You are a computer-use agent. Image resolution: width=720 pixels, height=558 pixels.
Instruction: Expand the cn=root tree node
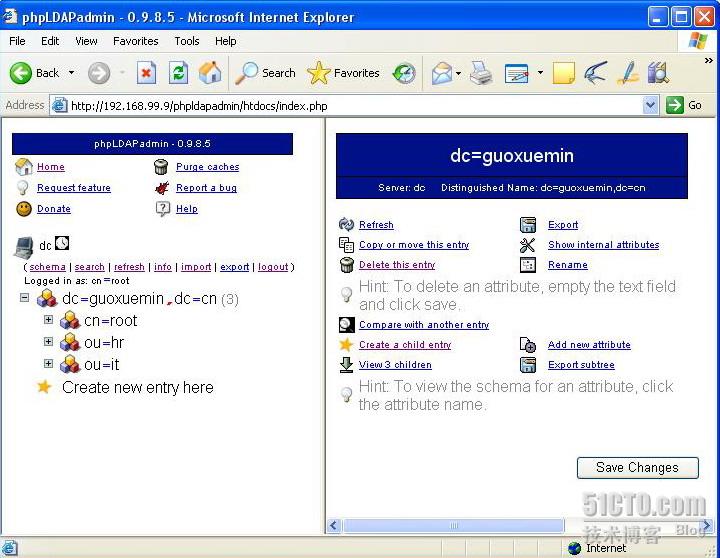point(48,320)
